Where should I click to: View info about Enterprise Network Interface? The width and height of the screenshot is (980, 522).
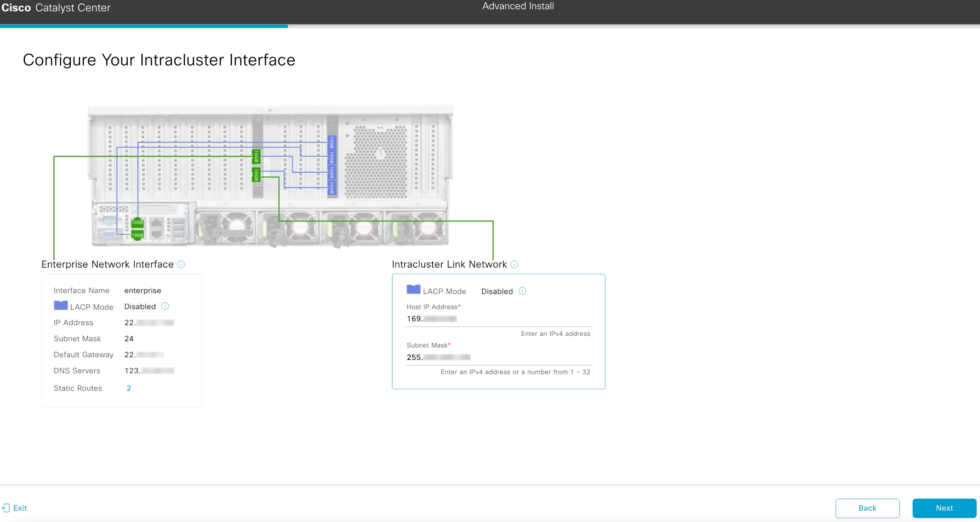point(180,265)
